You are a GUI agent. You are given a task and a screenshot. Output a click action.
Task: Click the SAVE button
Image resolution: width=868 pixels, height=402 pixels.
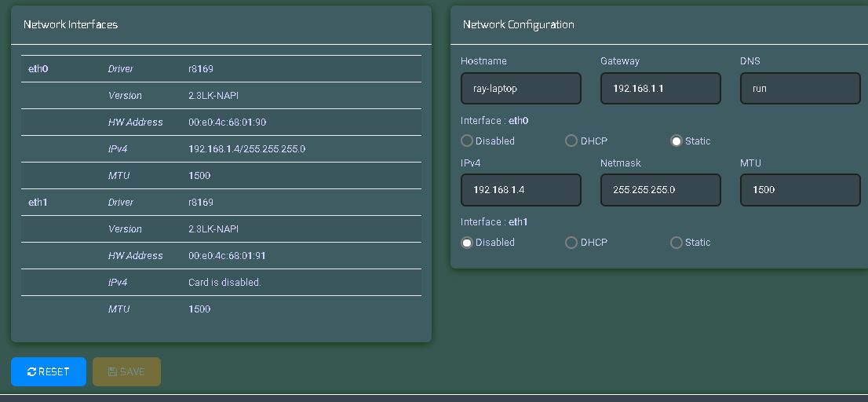point(127,371)
